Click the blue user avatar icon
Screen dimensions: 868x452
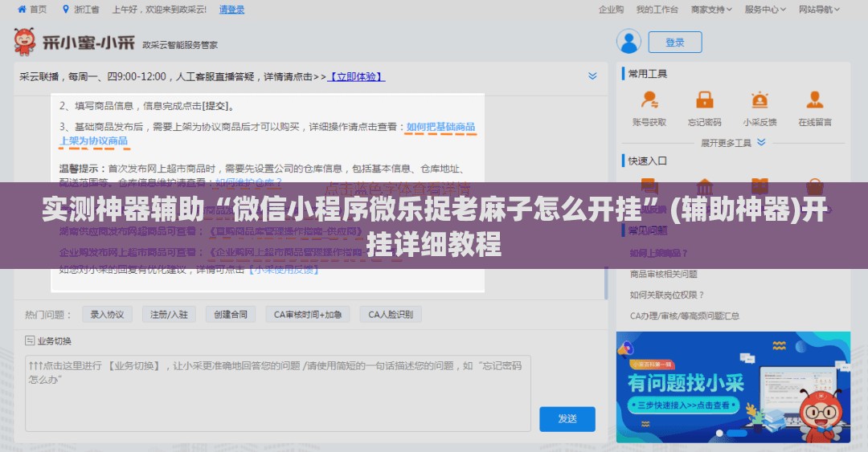[x=628, y=42]
